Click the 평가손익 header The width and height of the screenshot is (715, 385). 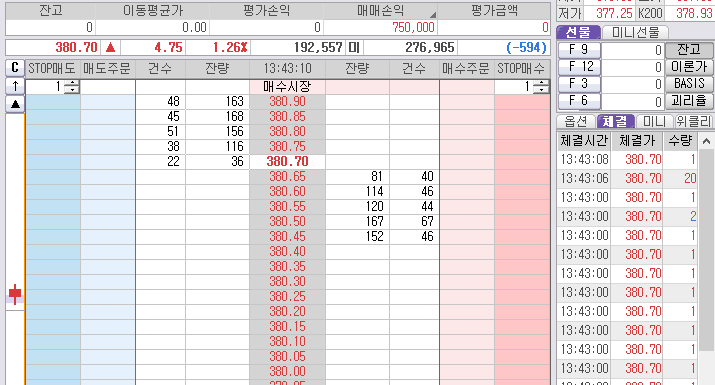(266, 10)
